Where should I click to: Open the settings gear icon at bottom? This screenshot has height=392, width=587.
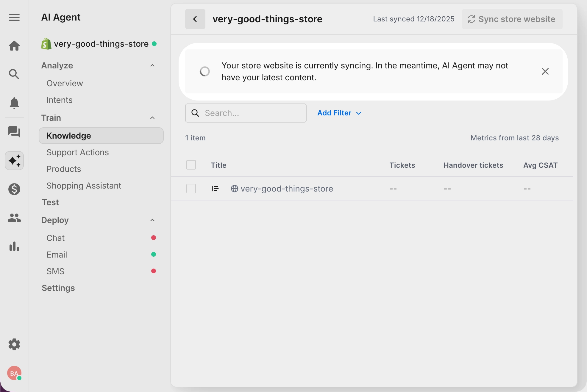14,344
